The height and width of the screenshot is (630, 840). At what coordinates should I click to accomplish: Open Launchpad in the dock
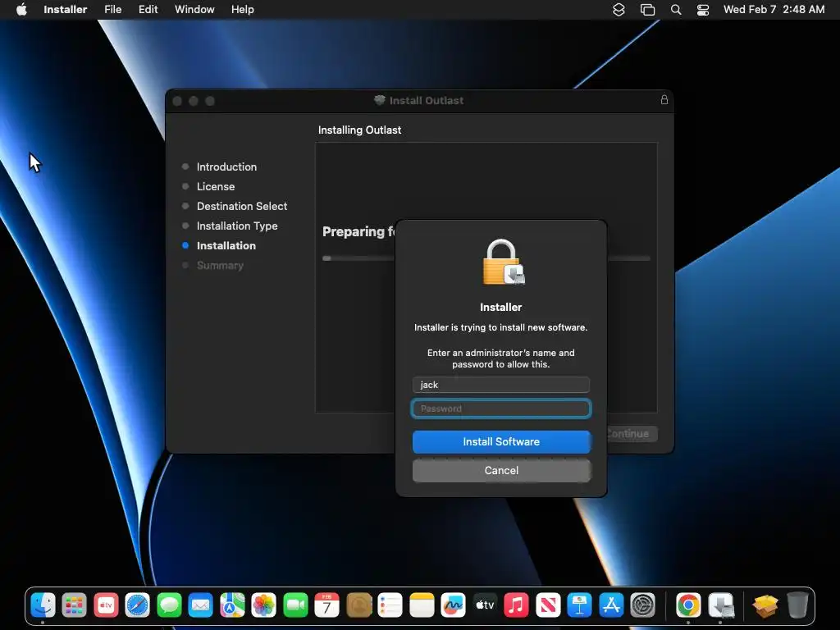tap(74, 605)
